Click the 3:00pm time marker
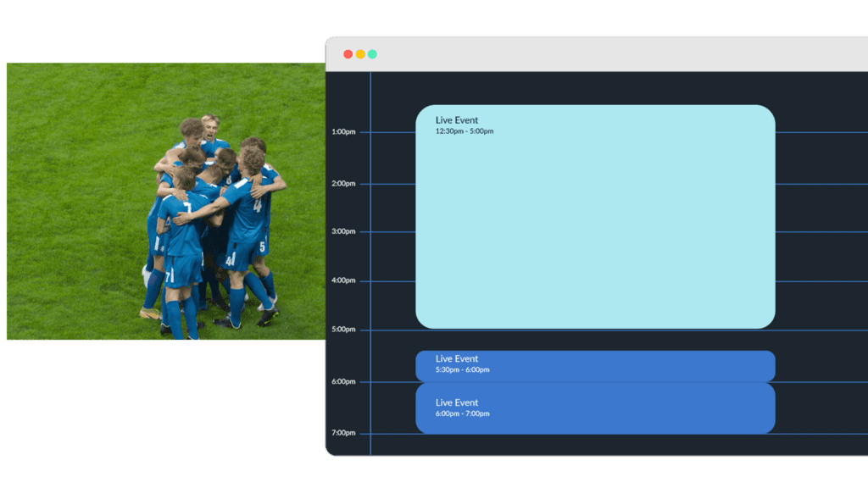The height and width of the screenshot is (488, 868). point(343,231)
